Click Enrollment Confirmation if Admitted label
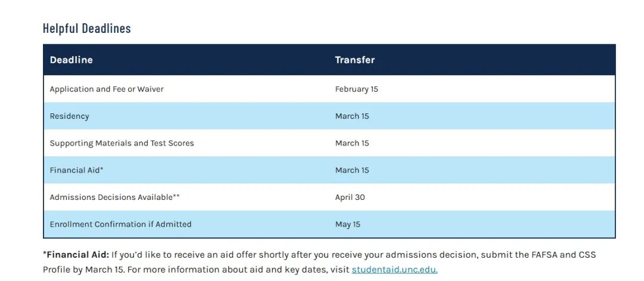Image resolution: width=644 pixels, height=281 pixels. [120, 224]
